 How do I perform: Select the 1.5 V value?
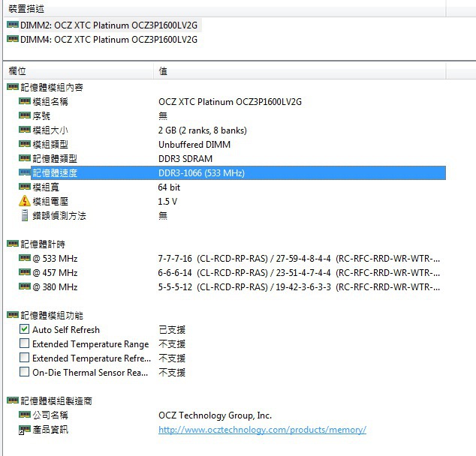click(x=167, y=202)
